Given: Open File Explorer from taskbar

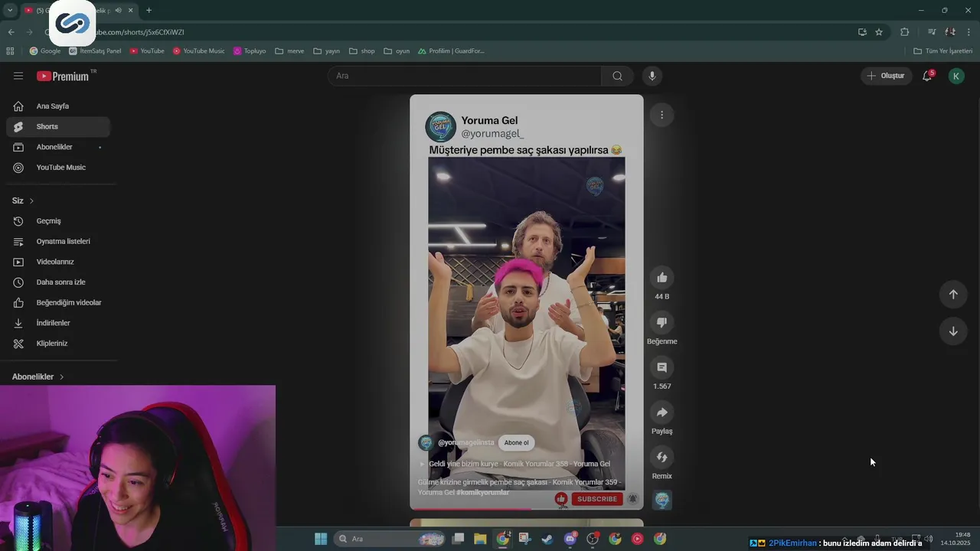Looking at the screenshot, I should (x=480, y=539).
